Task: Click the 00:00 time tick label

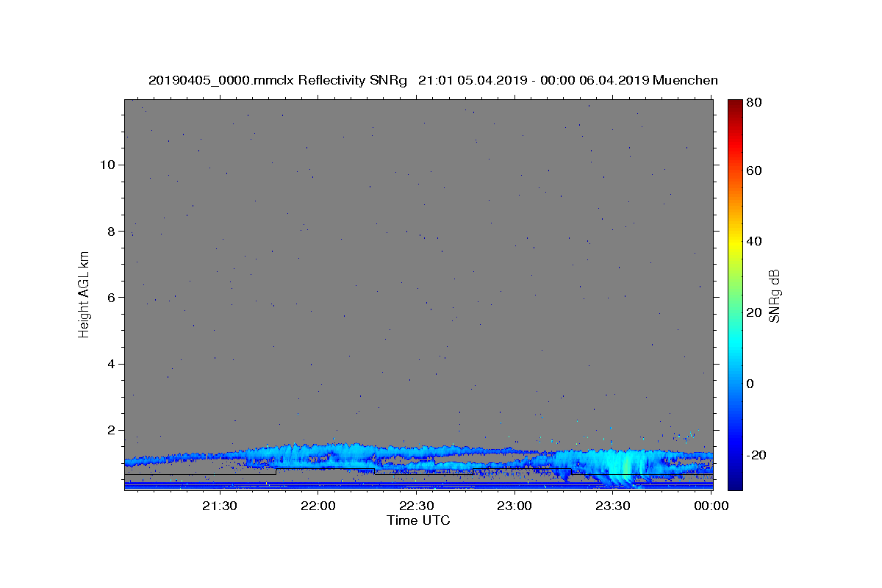Action: pyautogui.click(x=711, y=506)
